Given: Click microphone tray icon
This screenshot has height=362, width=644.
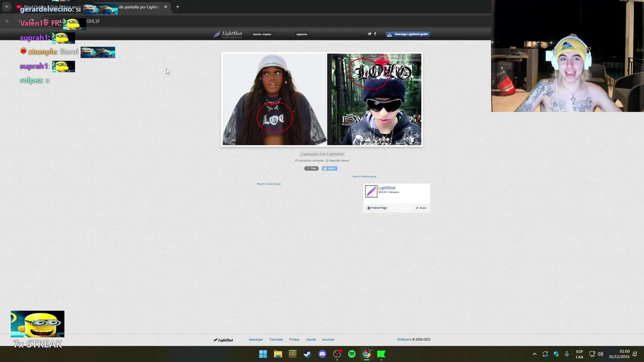Looking at the screenshot, I should click(x=567, y=354).
